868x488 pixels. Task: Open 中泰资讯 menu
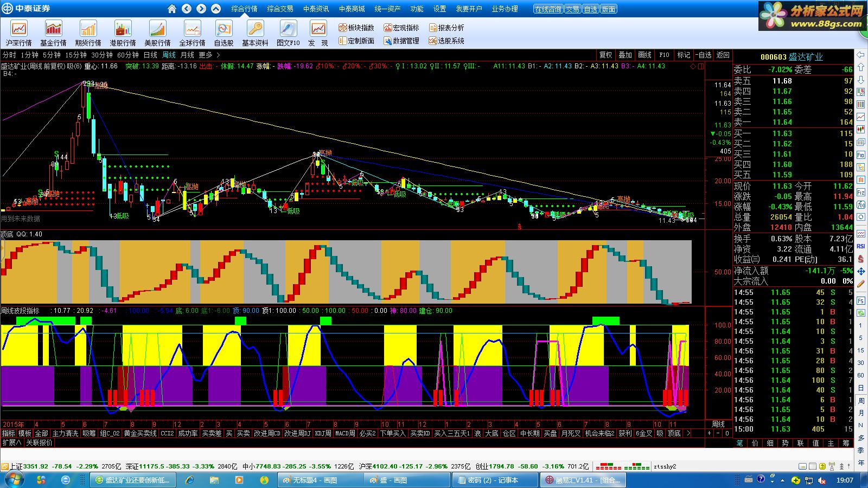(x=316, y=9)
